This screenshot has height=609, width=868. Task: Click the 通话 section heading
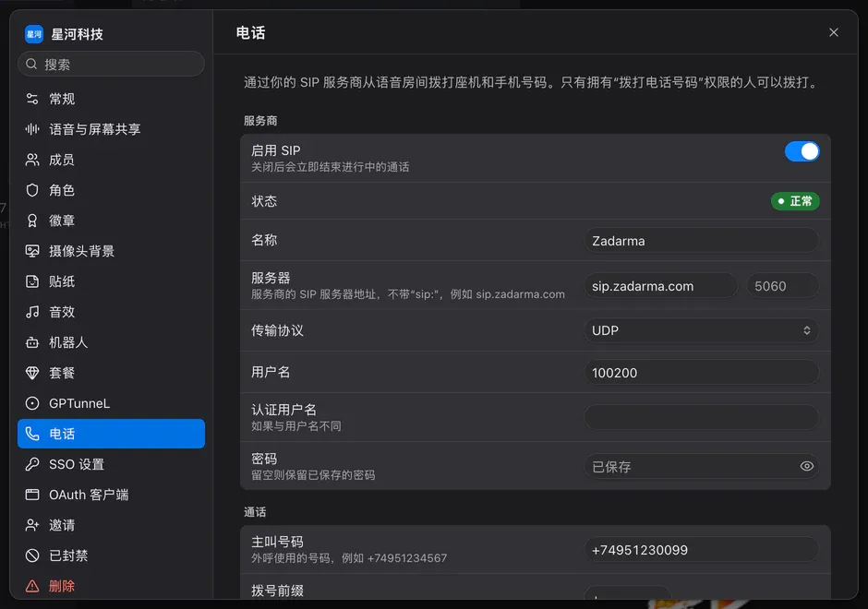tap(255, 511)
